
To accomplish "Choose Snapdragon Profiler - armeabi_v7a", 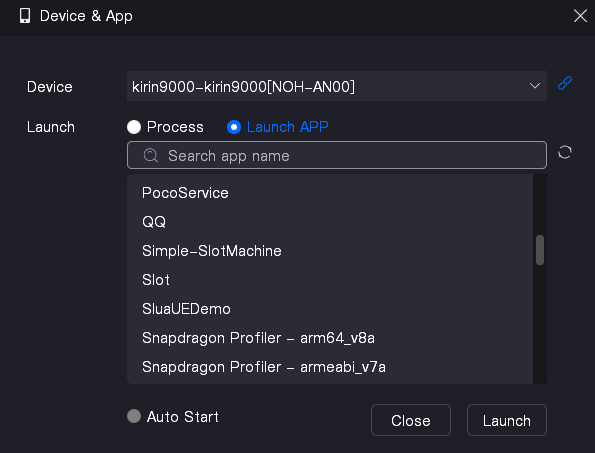I will (330, 367).
